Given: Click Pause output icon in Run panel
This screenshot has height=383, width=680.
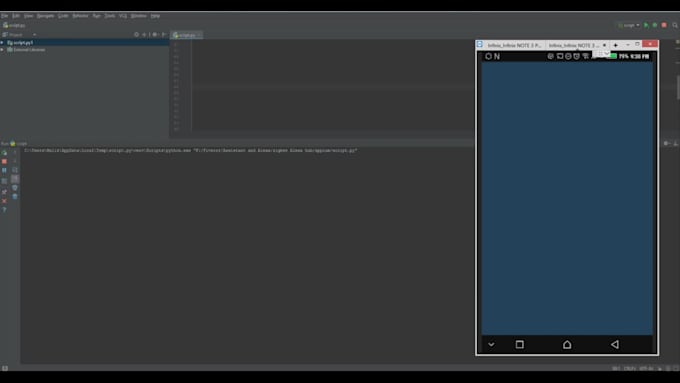Looking at the screenshot, I should click(4, 170).
